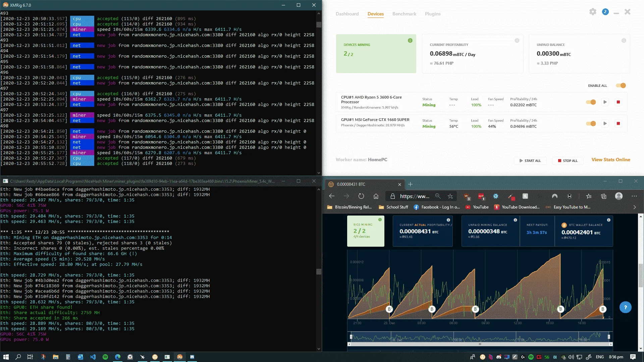Expand the bookmarks bar overflow chevron
This screenshot has width=644, height=362.
pos(634,207)
